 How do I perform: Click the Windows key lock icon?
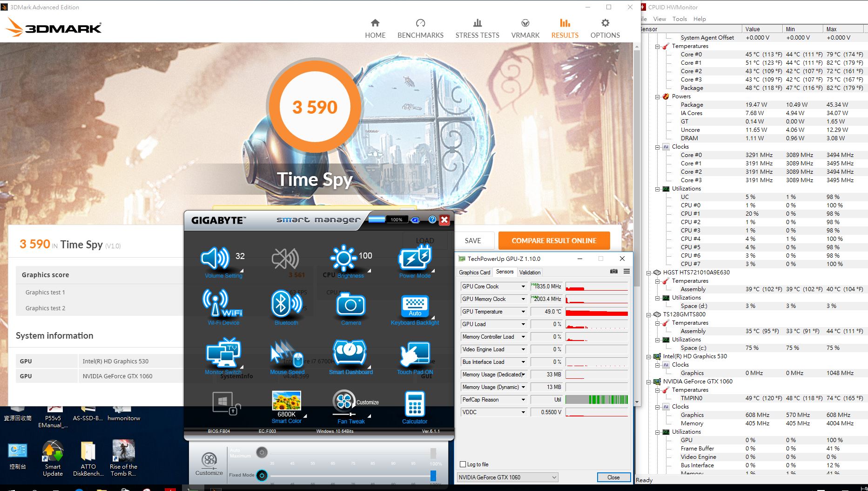click(x=226, y=403)
